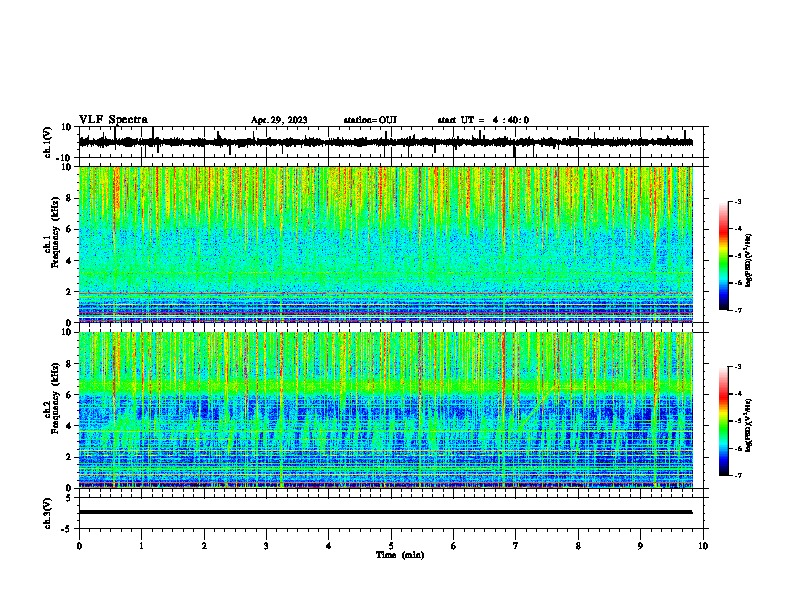Click the '3' tick on the time axis

266,546
